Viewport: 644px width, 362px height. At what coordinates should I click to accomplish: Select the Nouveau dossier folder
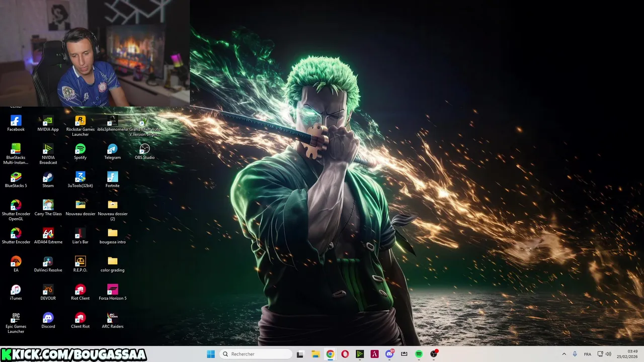point(80,208)
